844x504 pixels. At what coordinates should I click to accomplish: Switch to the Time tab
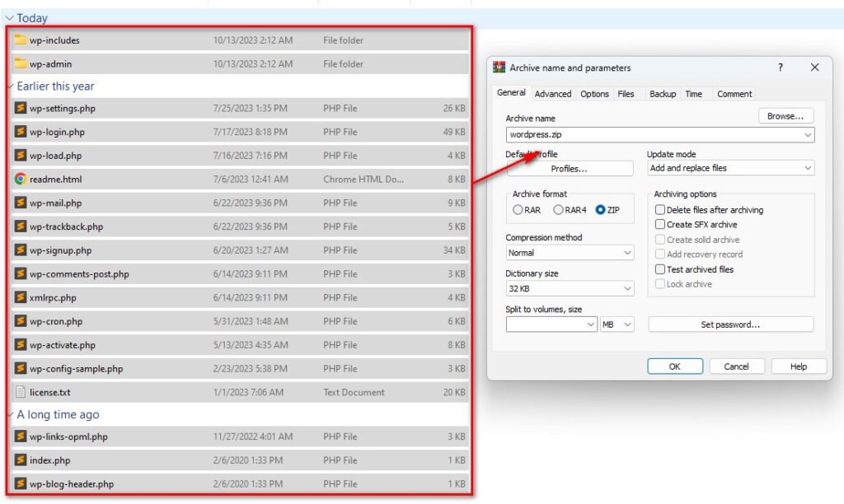point(693,94)
